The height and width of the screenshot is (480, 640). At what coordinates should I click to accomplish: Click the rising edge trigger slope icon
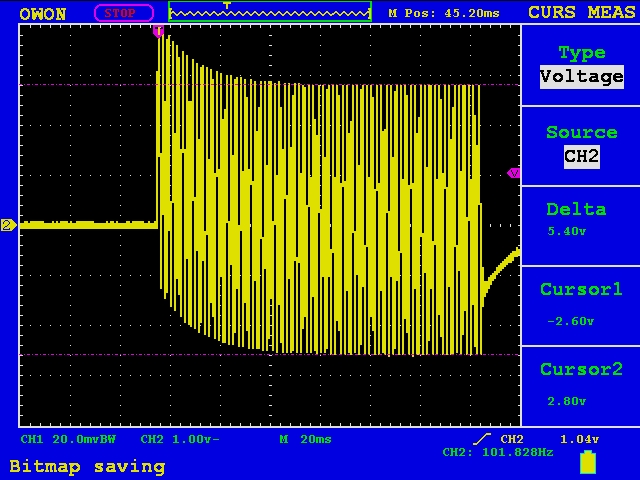coord(482,439)
